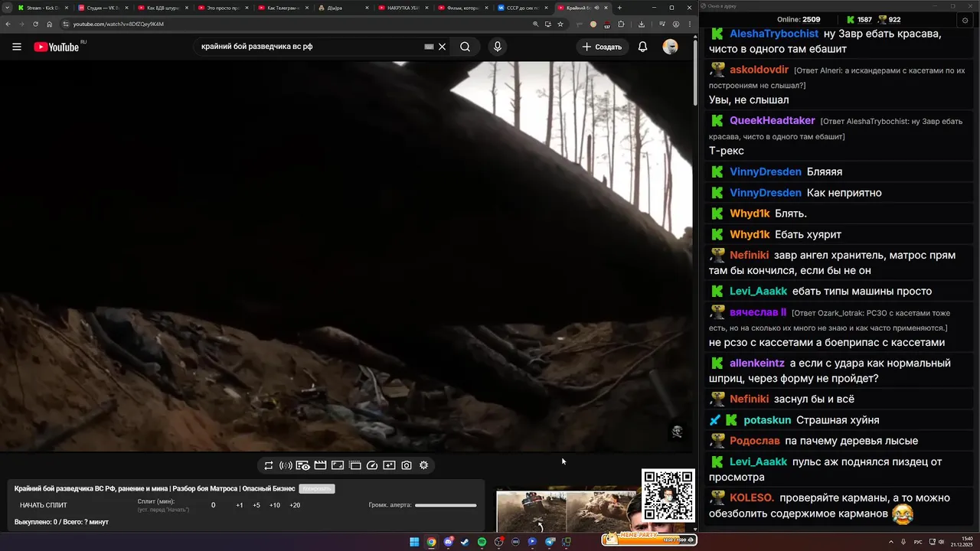Start voice search with microphone
Viewport: 980px width, 551px height.
click(498, 47)
